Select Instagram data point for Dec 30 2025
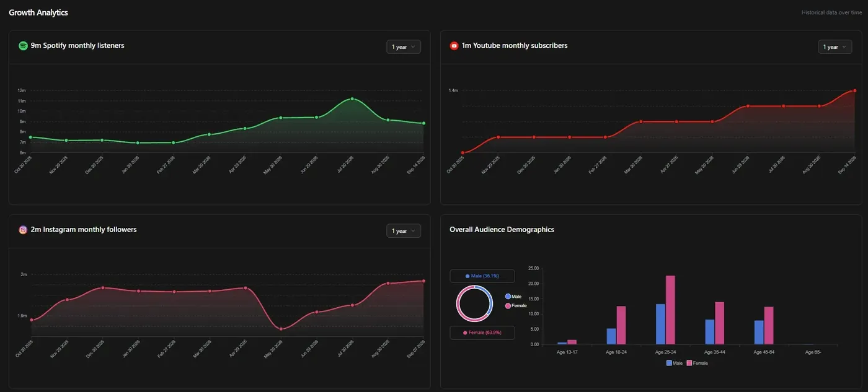The height and width of the screenshot is (392, 868). tap(102, 288)
